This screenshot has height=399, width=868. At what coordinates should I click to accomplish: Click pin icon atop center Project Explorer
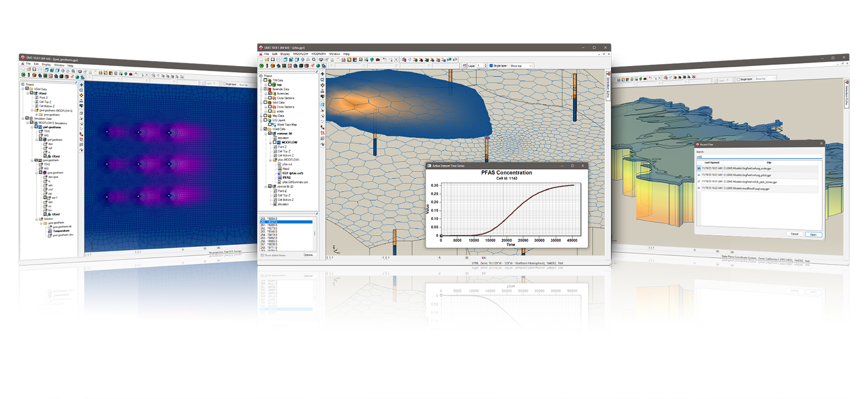pos(317,71)
